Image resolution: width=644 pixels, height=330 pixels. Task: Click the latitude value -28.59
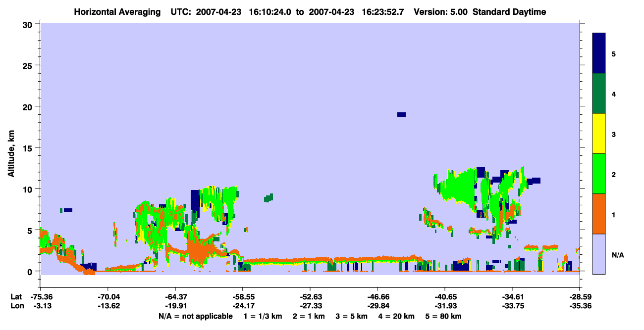(x=580, y=297)
